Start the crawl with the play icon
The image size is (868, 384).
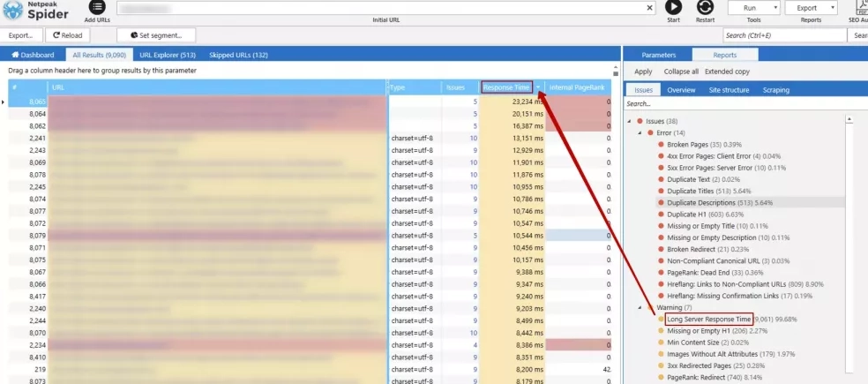point(673,7)
